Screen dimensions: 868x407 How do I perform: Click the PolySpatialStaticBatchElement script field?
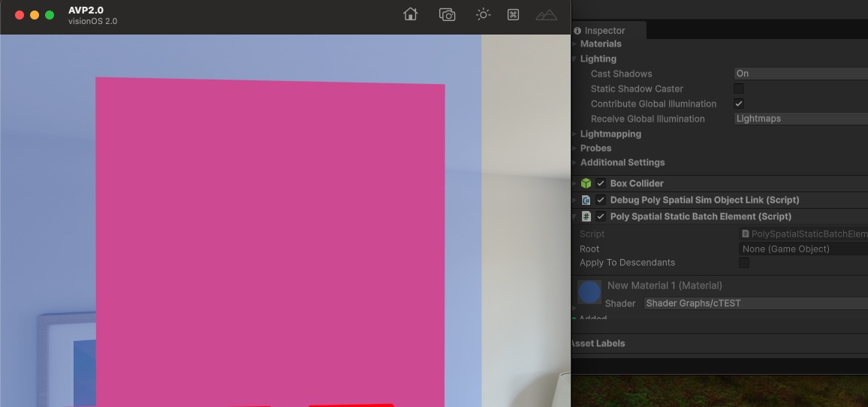pos(803,234)
